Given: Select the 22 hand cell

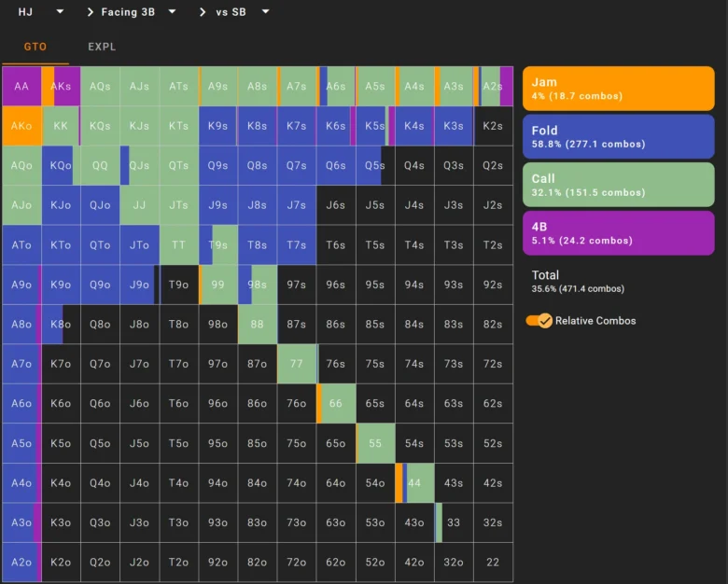Looking at the screenshot, I should coord(493,563).
